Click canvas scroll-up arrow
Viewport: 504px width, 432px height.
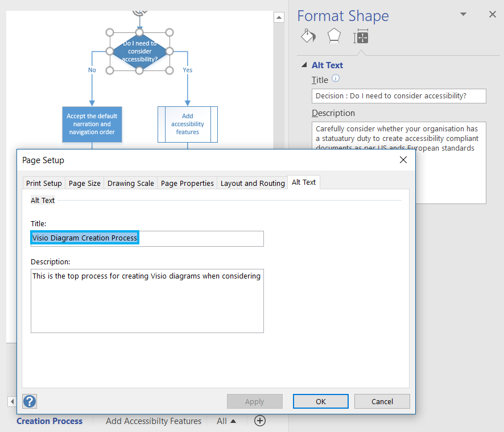tap(279, 18)
